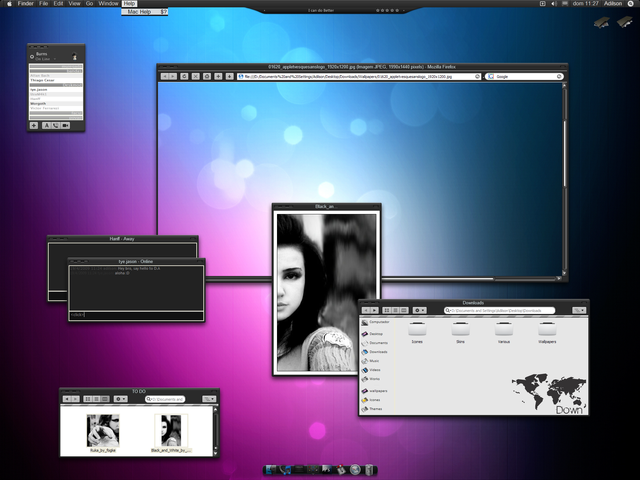The image size is (640, 480).
Task: Open the gear action dropdown in TO DO window
Action: coord(121,398)
